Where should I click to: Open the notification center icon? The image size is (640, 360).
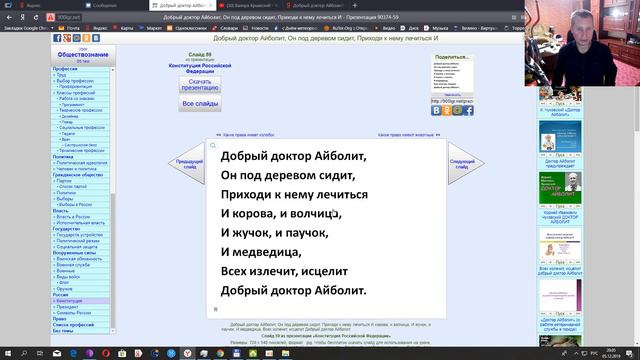pos(630,353)
